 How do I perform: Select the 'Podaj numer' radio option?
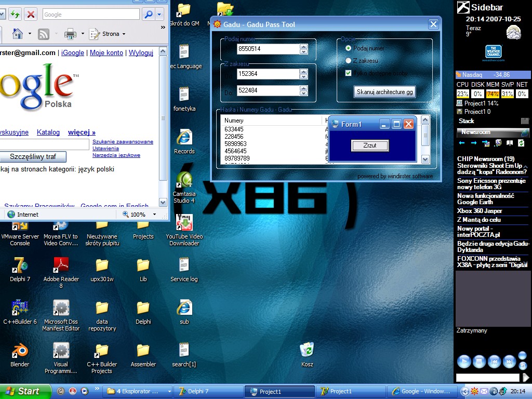[349, 48]
